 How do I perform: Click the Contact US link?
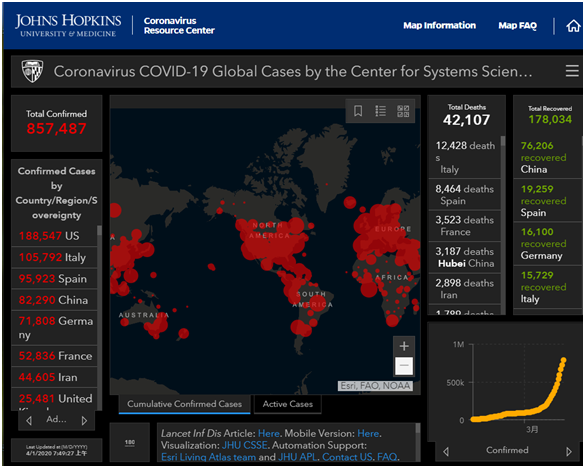pyautogui.click(x=347, y=457)
